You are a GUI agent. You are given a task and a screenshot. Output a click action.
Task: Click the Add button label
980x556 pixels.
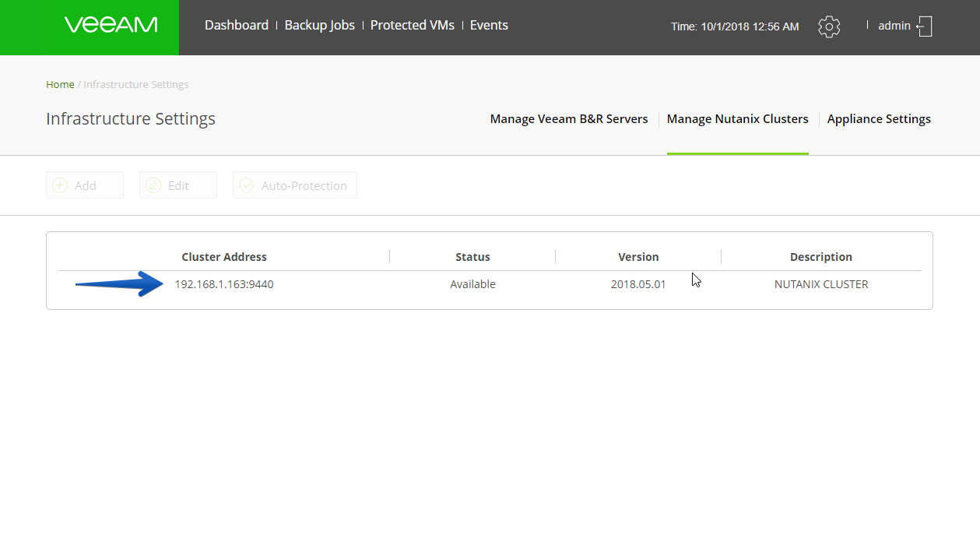[x=86, y=185]
